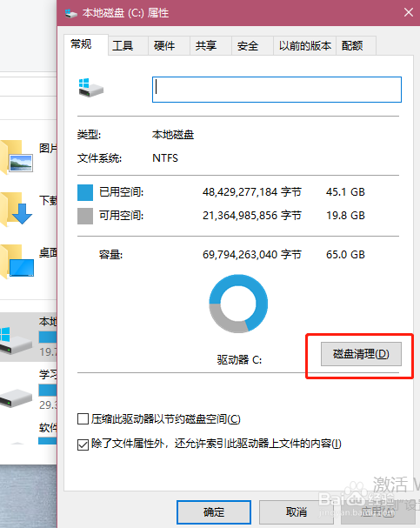Click the NTFS file system value
The image size is (420, 528).
[165, 158]
